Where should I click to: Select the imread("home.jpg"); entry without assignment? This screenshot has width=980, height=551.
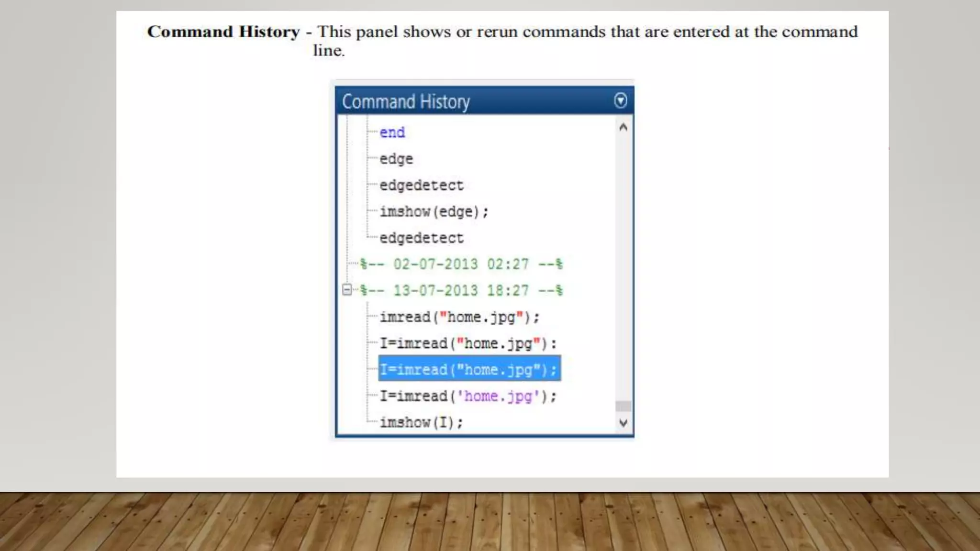459,317
